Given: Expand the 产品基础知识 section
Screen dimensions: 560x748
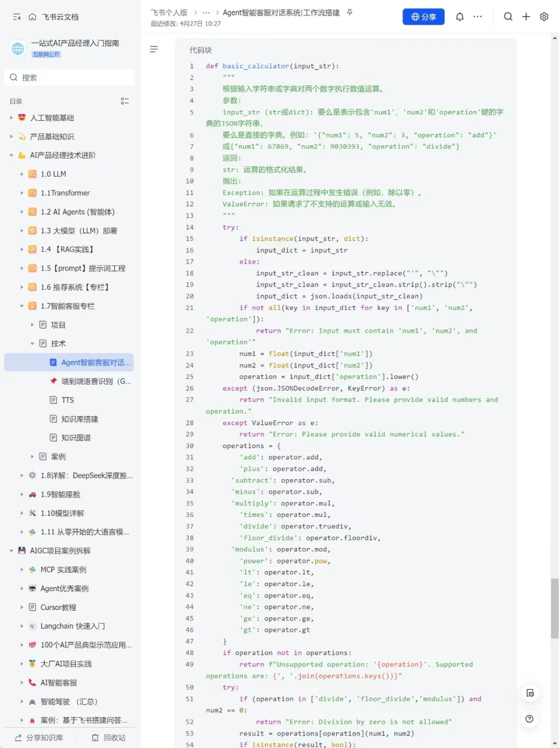Looking at the screenshot, I should pyautogui.click(x=11, y=137).
